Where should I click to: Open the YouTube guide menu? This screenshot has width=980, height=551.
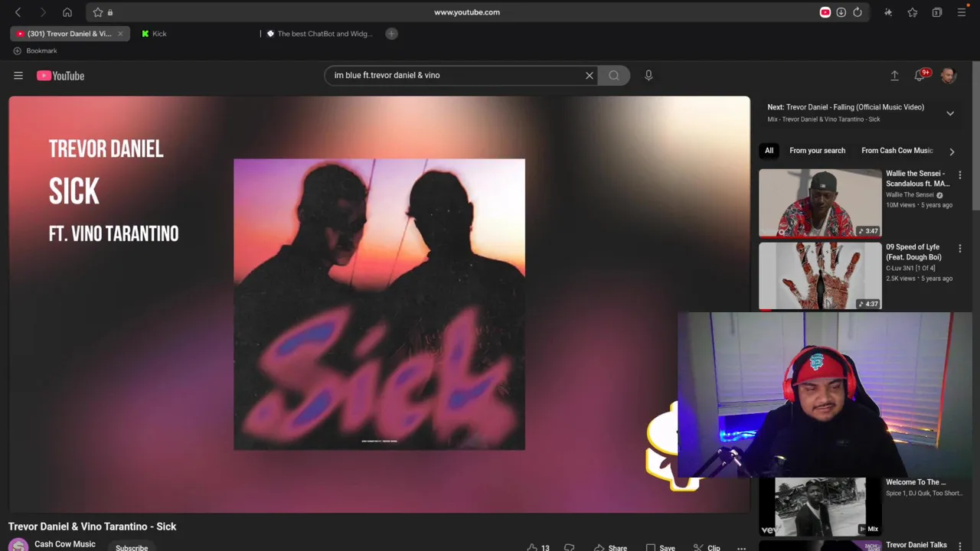[18, 75]
